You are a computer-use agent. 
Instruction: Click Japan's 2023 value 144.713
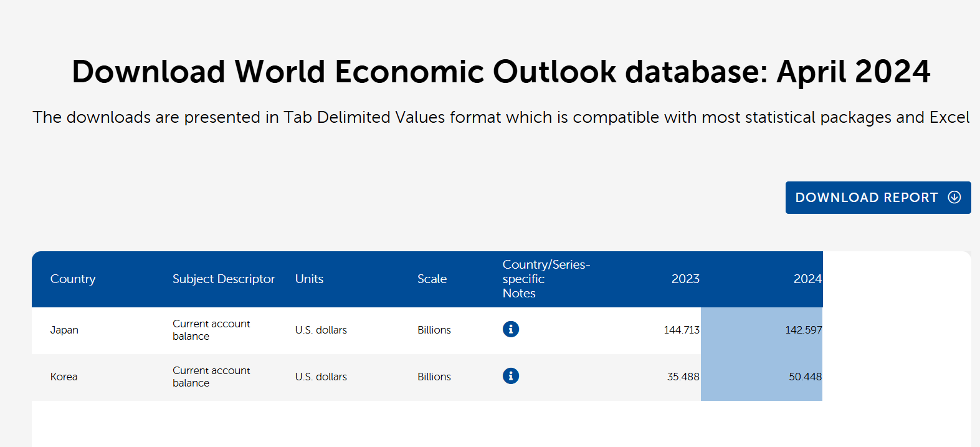coord(681,330)
